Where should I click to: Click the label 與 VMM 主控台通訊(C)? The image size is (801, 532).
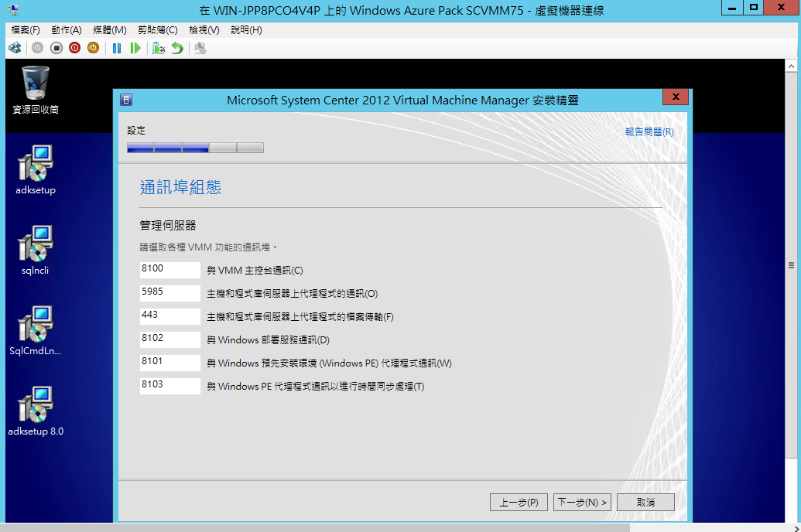(255, 271)
